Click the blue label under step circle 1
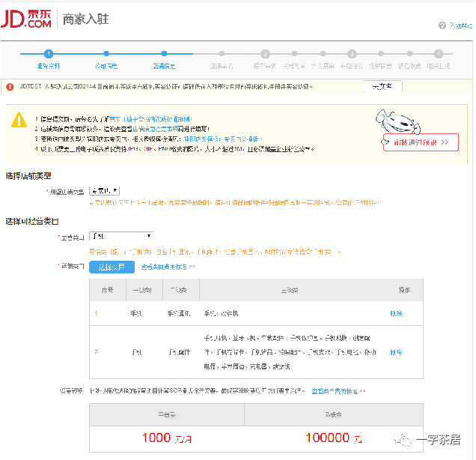Viewport: 476px width, 460px height. pos(49,66)
